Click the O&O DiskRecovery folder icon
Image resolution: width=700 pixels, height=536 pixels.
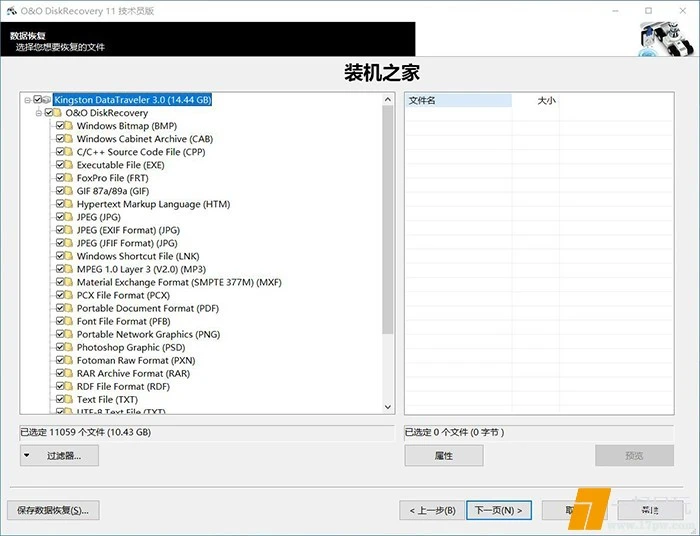click(x=58, y=113)
